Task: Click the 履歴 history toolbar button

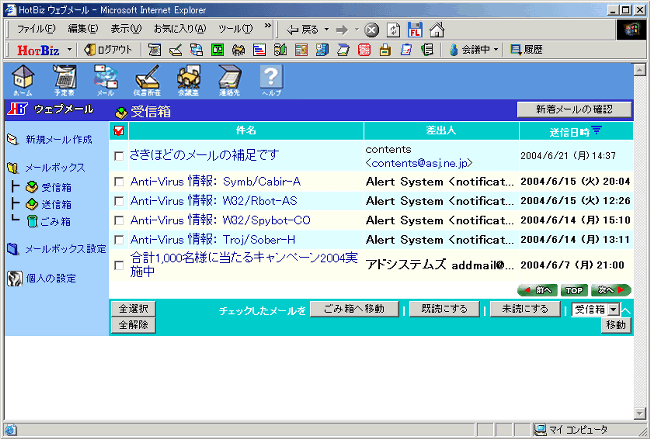Action: point(526,50)
